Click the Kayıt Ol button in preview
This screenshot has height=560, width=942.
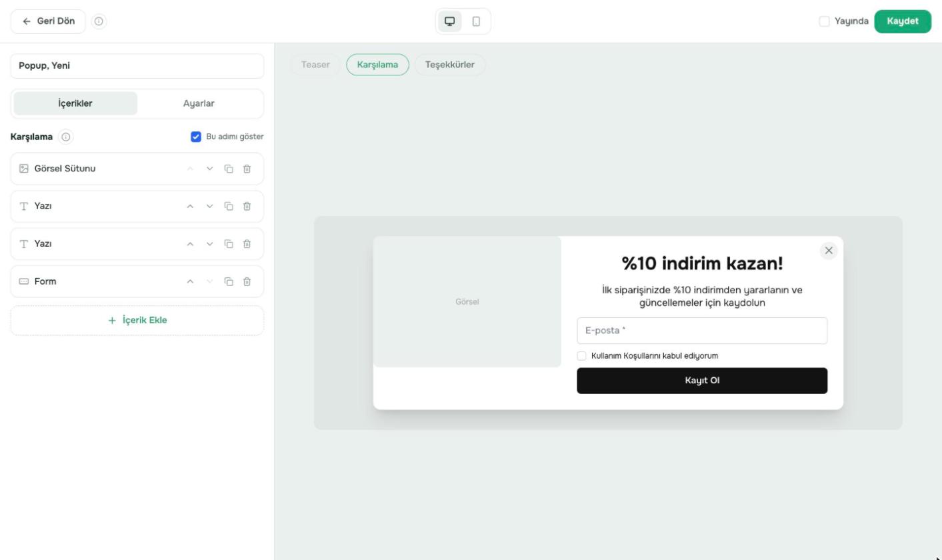click(x=702, y=381)
